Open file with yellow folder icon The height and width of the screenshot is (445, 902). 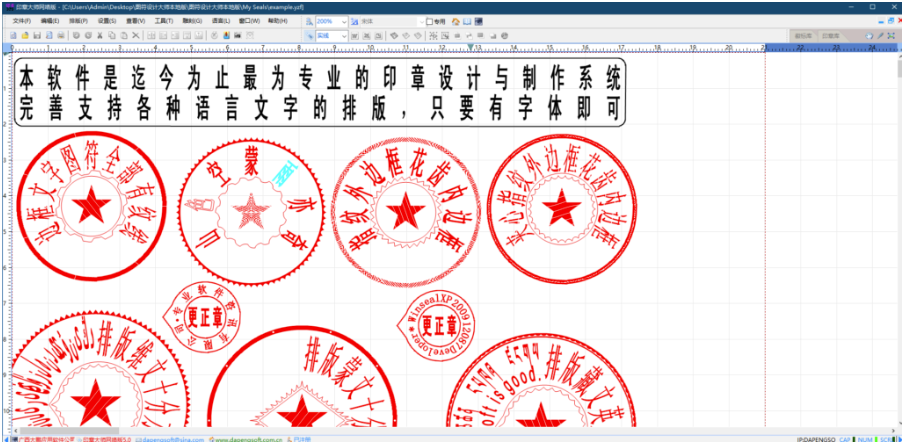click(25, 36)
